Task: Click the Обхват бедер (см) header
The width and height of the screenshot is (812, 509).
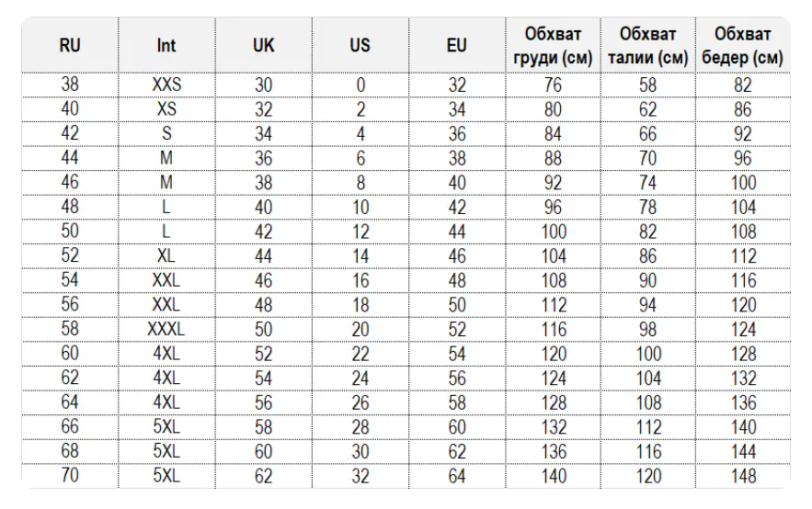Action: [743, 45]
